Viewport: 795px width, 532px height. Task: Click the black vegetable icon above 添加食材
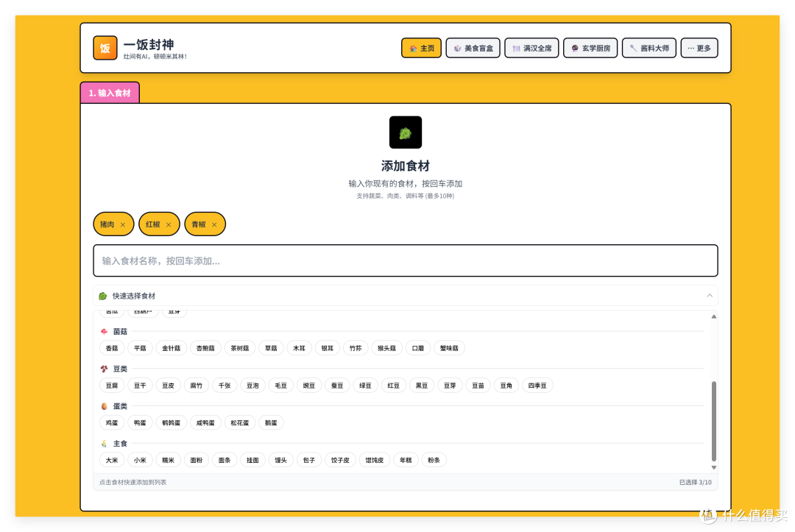coord(405,132)
